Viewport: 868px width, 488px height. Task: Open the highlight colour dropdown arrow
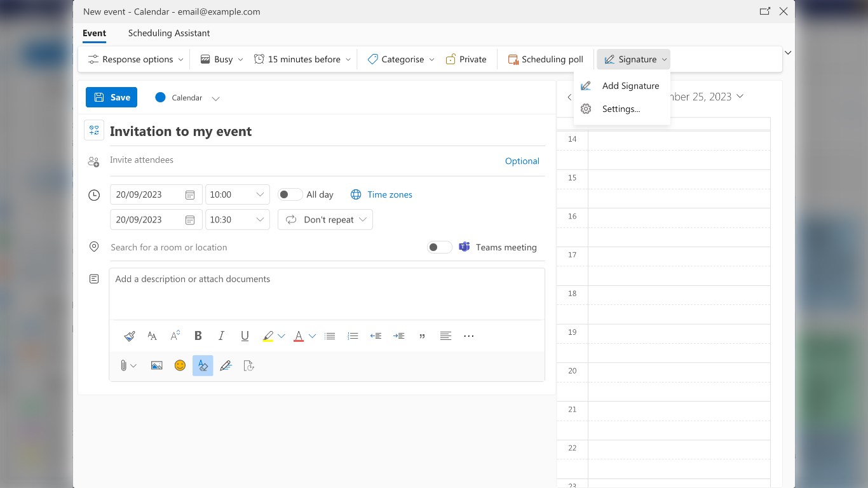point(281,336)
